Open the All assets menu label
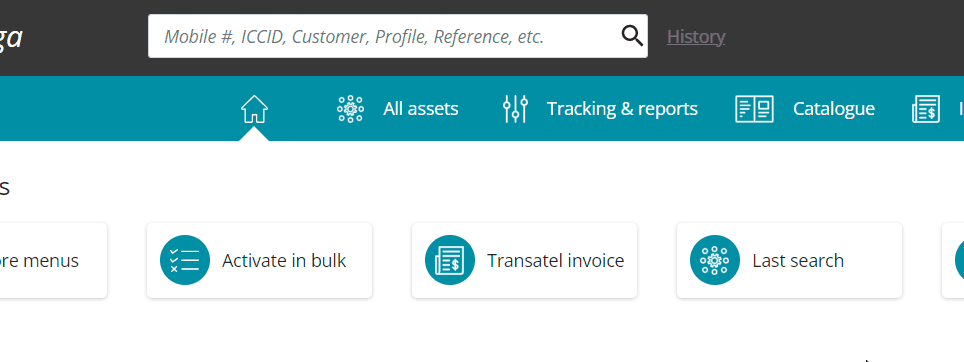This screenshot has height=362, width=964. [421, 109]
